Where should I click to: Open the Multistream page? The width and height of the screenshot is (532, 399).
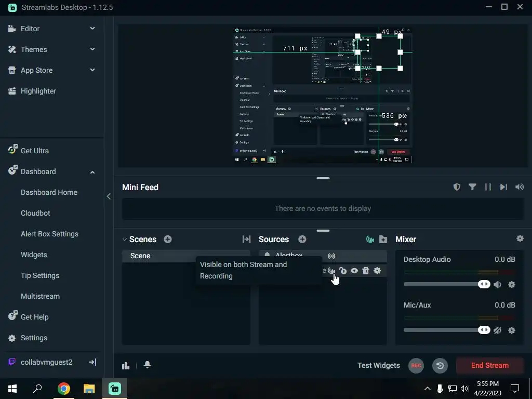pos(40,296)
